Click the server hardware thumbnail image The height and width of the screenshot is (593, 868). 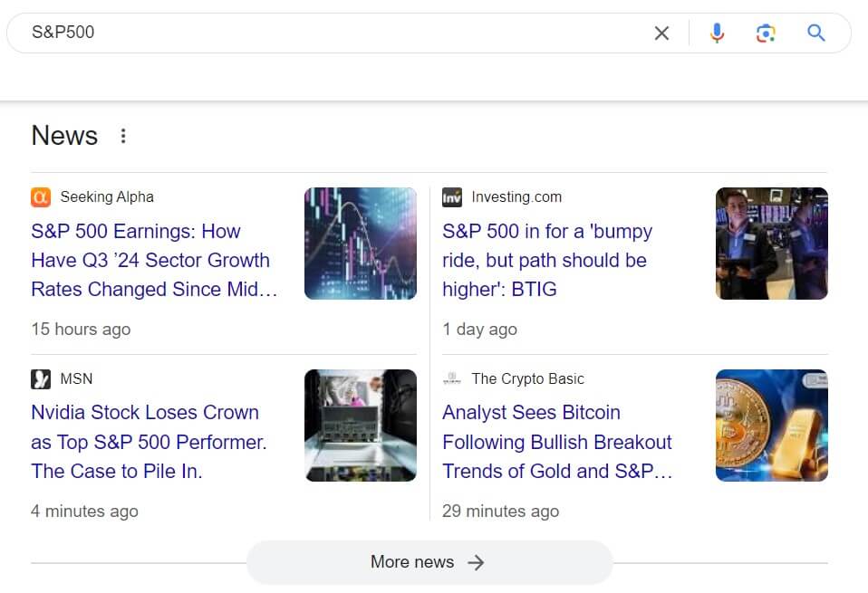pos(361,426)
